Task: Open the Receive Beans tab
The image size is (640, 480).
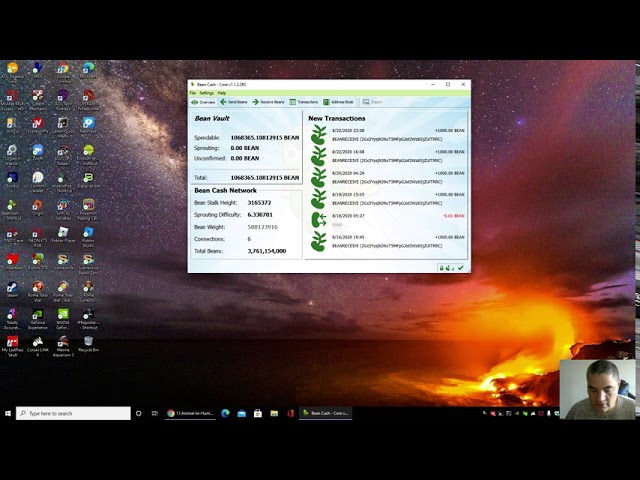Action: coord(268,102)
